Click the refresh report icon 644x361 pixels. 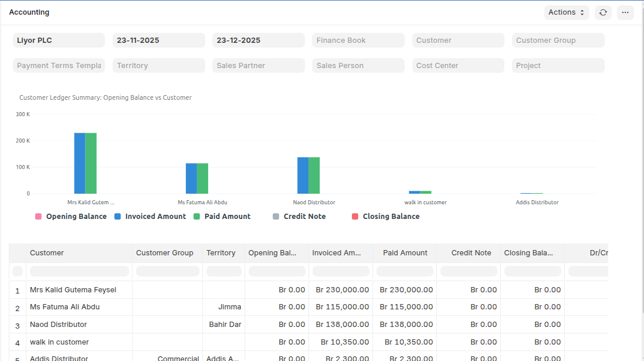[x=603, y=12]
